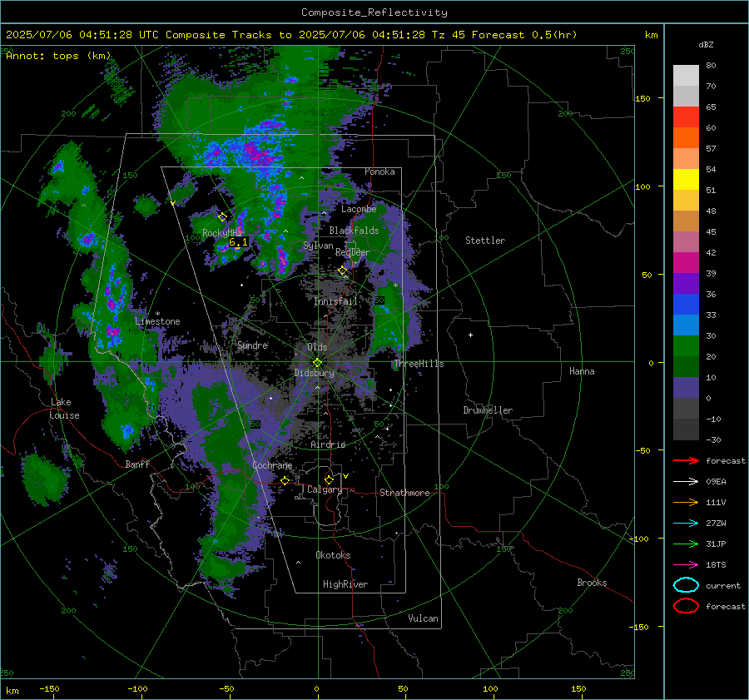The image size is (749, 700).
Task: Click the red forecast arrow in legend
Action: (686, 460)
